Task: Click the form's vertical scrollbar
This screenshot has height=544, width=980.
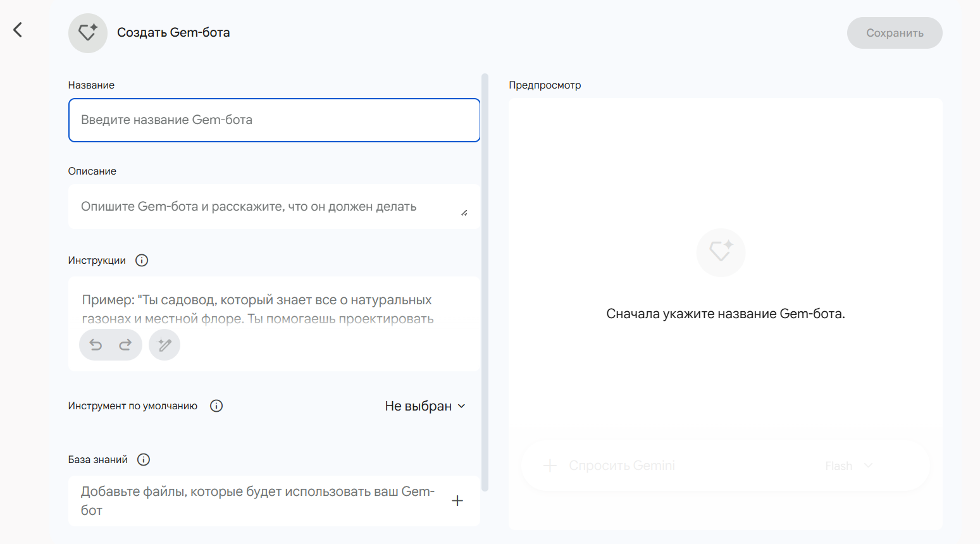Action: click(485, 283)
